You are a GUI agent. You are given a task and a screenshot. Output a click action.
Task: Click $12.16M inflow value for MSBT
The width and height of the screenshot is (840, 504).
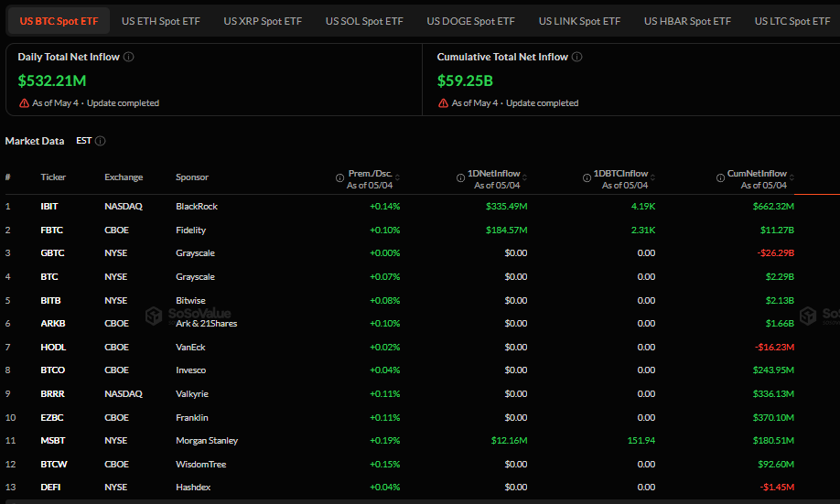509,440
